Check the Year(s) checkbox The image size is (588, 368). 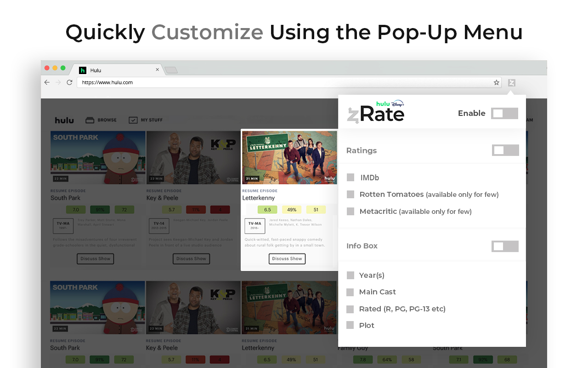tap(350, 276)
